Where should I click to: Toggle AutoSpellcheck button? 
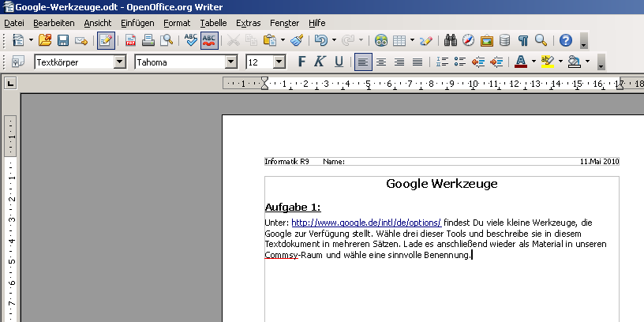[x=209, y=40]
